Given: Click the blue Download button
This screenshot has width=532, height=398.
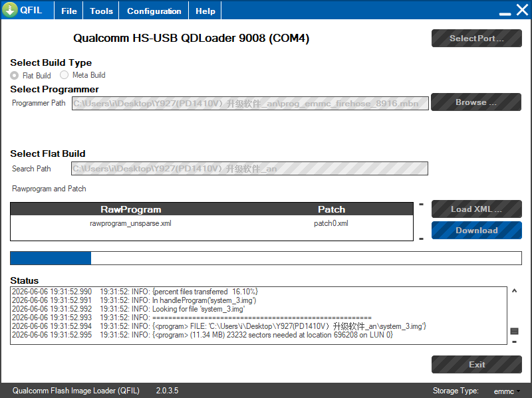Looking at the screenshot, I should (476, 230).
